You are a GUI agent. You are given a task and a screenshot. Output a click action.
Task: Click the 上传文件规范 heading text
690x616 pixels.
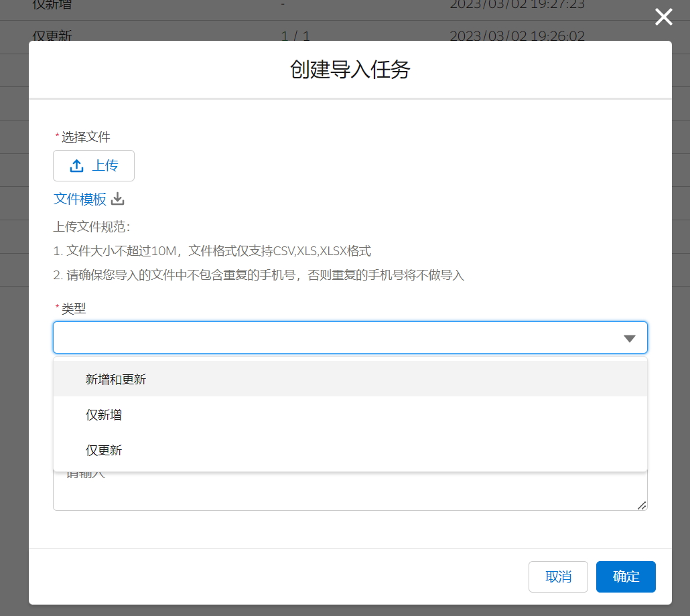92,227
